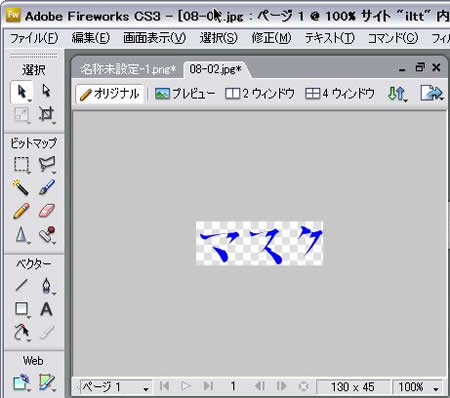Select the Magic Wand tool
This screenshot has height=398, width=450.
pyautogui.click(x=21, y=187)
